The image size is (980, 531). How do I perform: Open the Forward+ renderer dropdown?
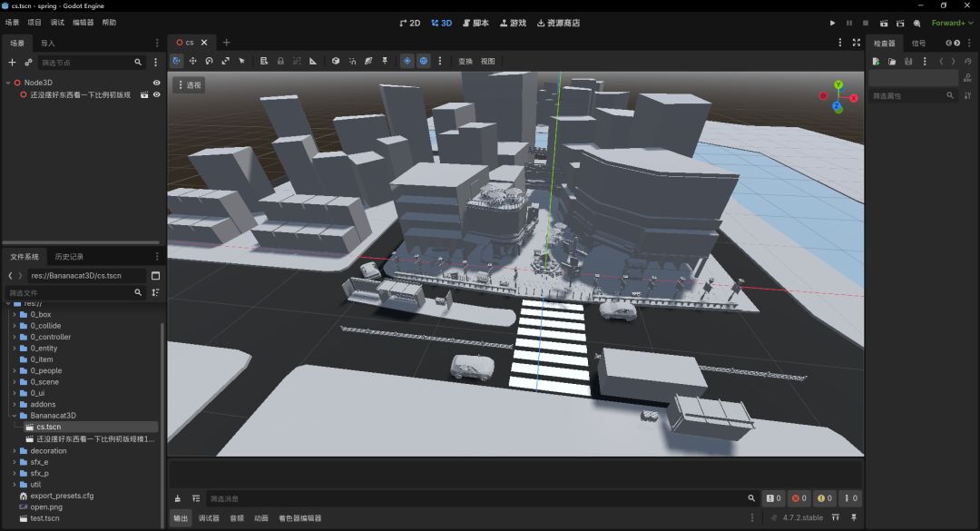click(x=952, y=23)
